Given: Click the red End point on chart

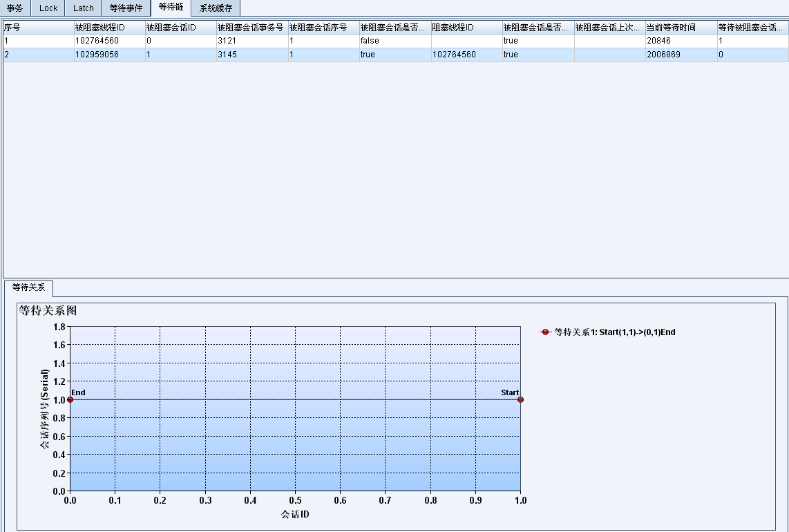Looking at the screenshot, I should point(70,399).
